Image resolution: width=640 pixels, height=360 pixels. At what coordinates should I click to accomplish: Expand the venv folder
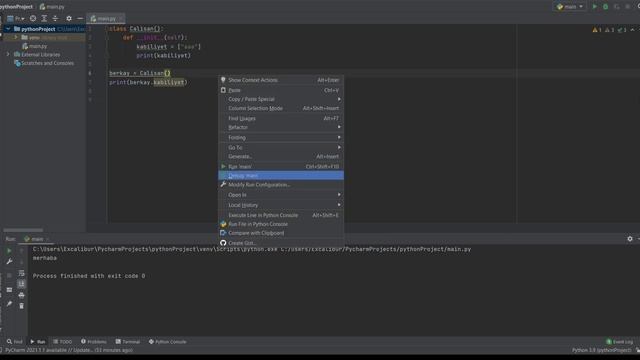point(16,38)
